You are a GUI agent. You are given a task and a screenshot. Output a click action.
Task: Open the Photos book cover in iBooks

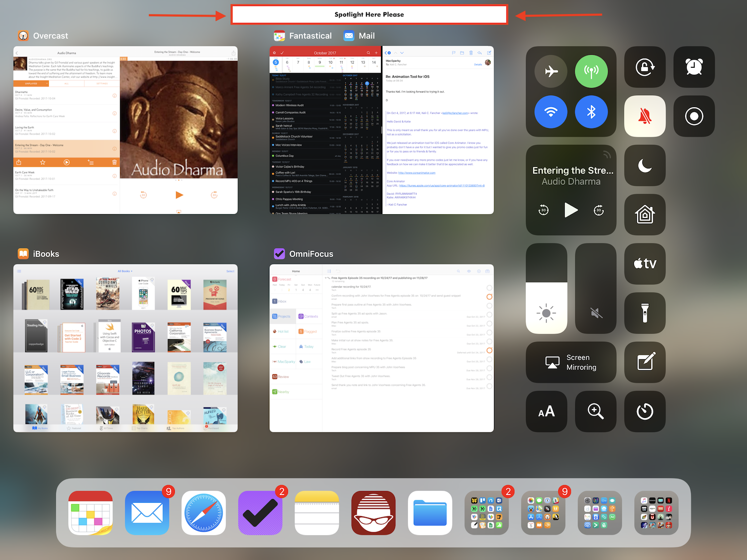coord(143,337)
